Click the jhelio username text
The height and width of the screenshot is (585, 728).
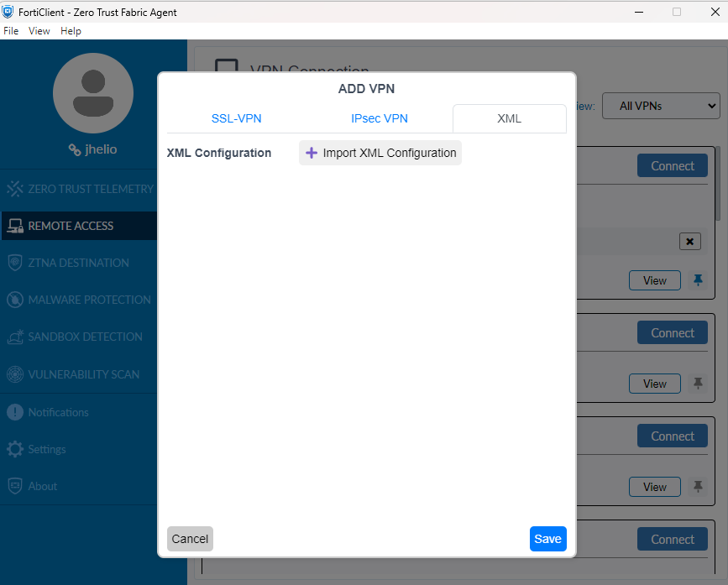click(x=101, y=149)
